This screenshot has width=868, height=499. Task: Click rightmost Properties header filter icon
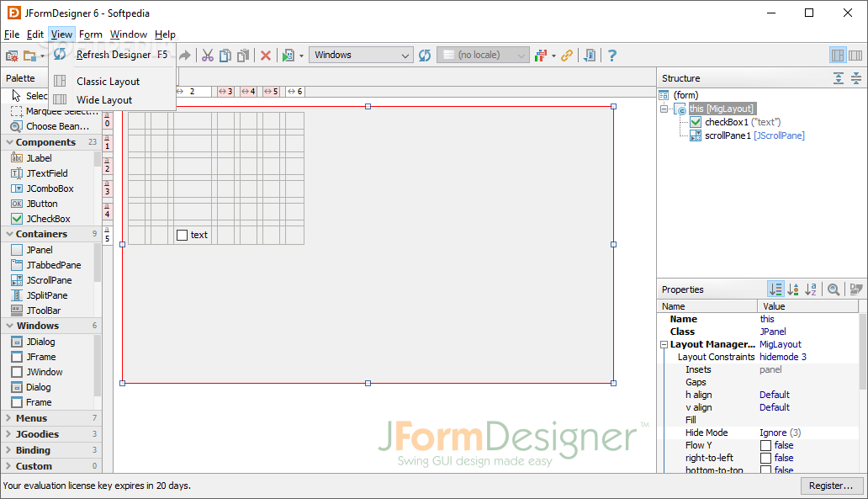point(856,289)
